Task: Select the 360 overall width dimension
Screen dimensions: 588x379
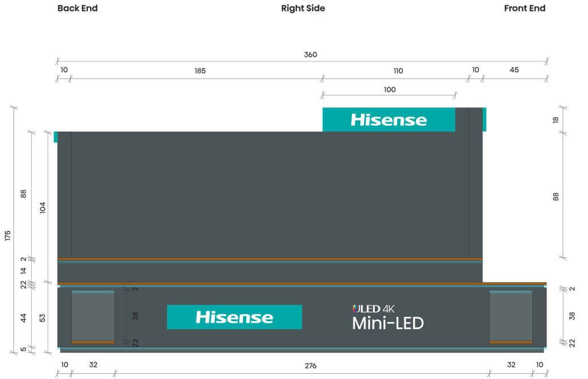Action: (310, 55)
